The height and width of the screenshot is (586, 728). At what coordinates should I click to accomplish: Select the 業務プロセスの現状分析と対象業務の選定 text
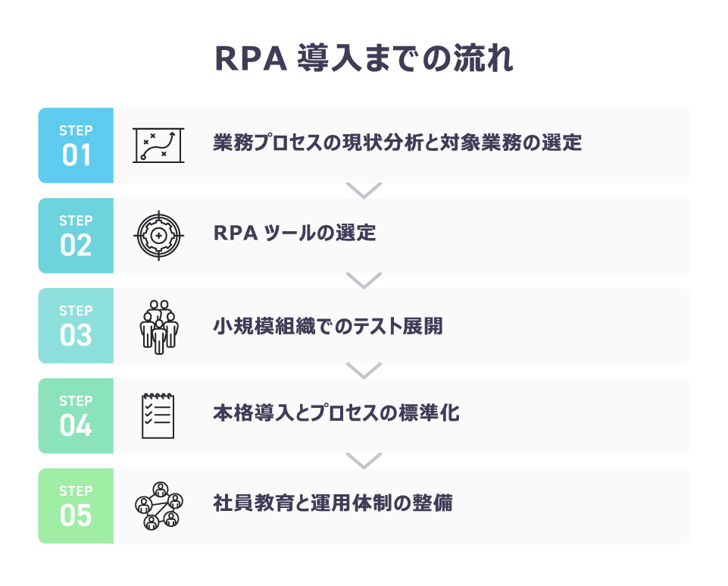398,143
